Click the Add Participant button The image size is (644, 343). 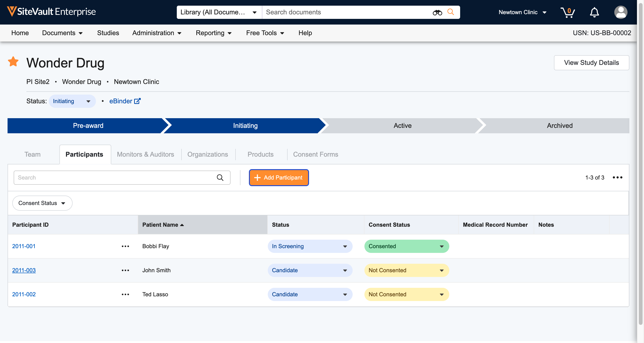click(279, 178)
